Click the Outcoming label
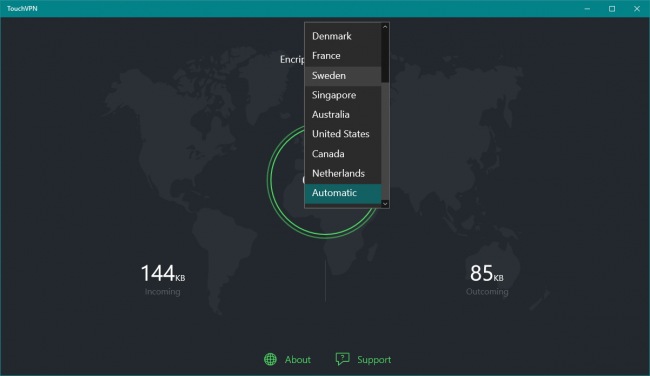 point(487,292)
